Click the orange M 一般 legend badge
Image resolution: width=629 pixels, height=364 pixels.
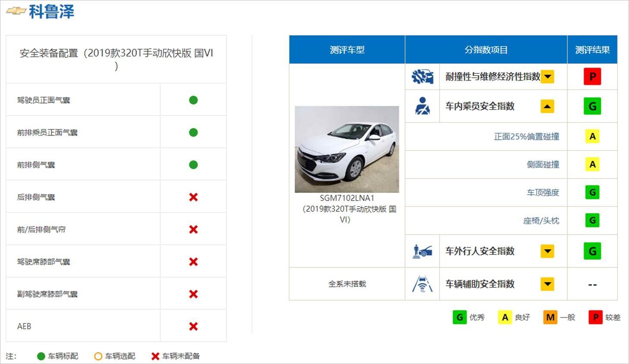click(550, 317)
